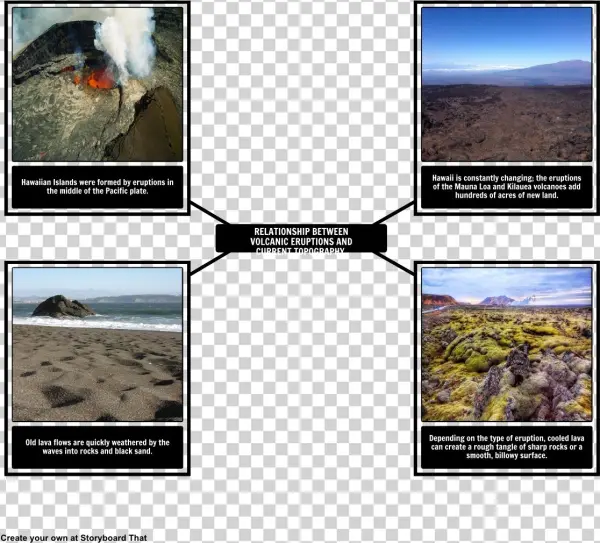The width and height of the screenshot is (600, 543).
Task: Click the glowing orange lava in the crater
Action: coord(98,78)
